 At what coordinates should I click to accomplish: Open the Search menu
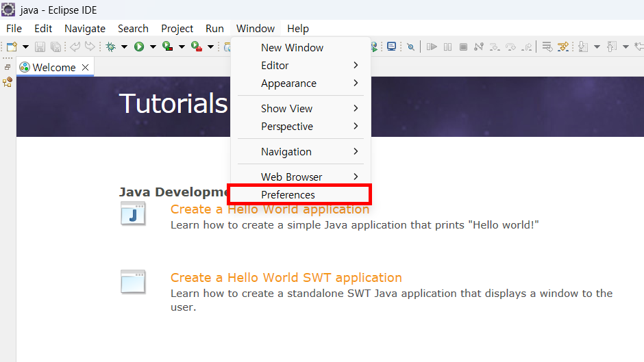pos(133,29)
